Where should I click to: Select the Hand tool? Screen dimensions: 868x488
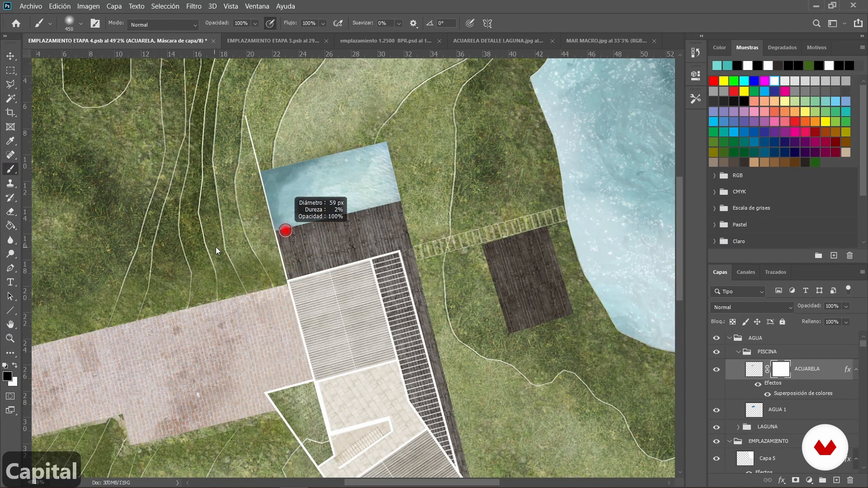(10, 324)
